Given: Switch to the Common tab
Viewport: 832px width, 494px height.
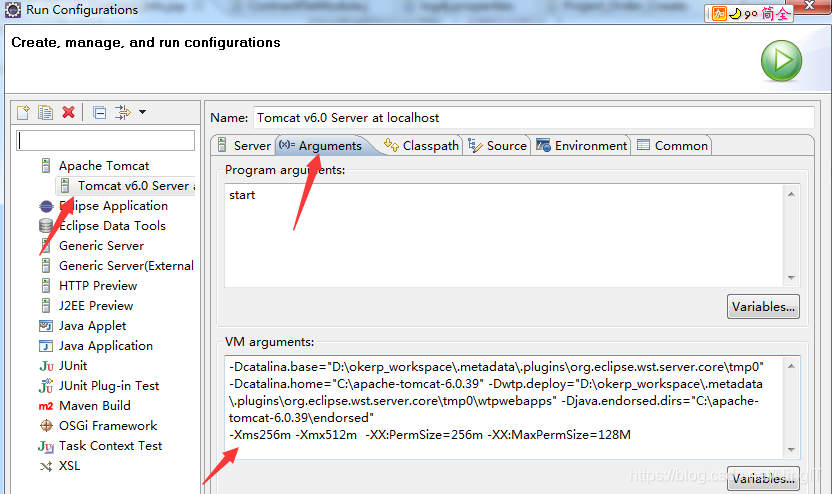Looking at the screenshot, I should pos(672,145).
